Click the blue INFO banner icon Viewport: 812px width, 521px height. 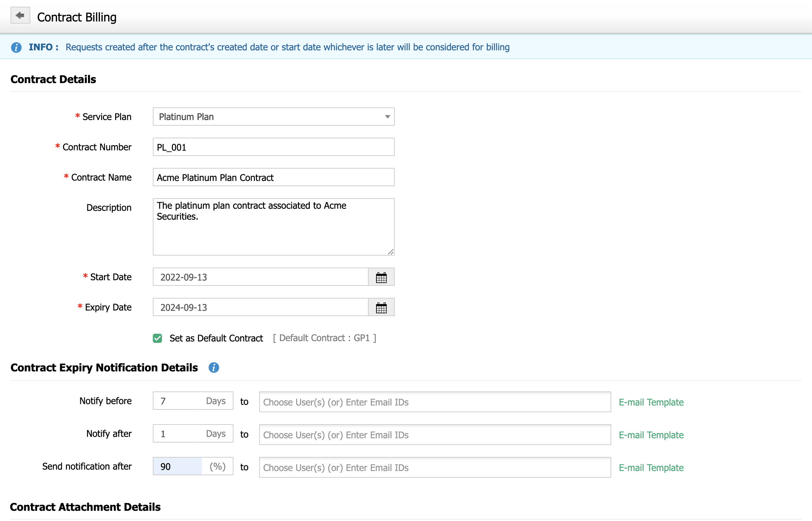pyautogui.click(x=16, y=47)
